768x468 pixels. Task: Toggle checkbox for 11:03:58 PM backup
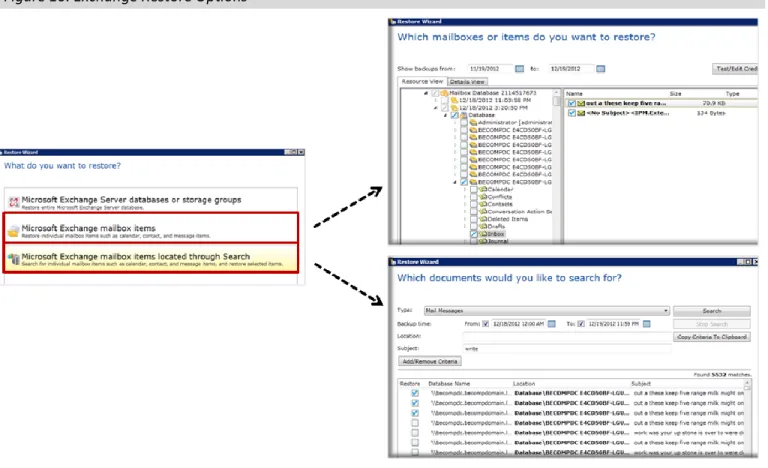coord(444,100)
